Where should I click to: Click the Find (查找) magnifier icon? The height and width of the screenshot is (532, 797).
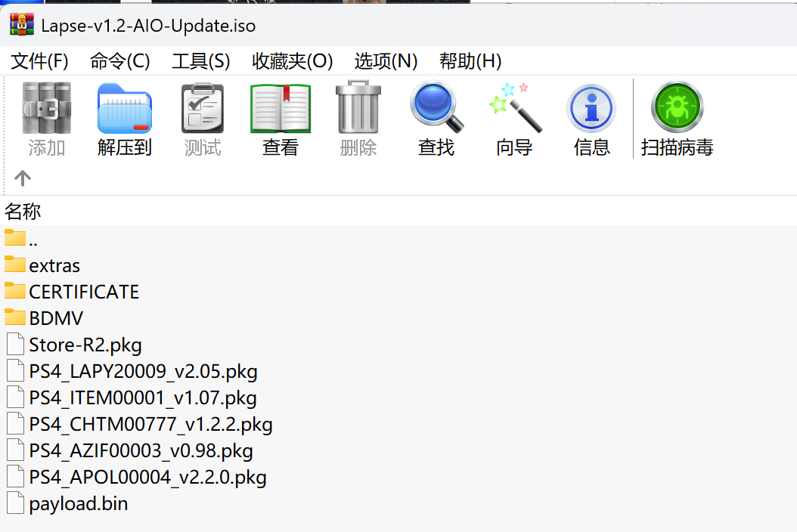[436, 107]
